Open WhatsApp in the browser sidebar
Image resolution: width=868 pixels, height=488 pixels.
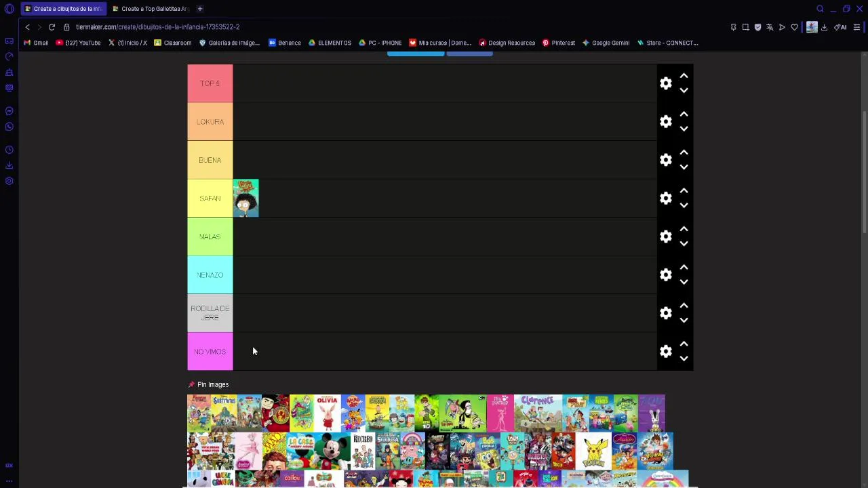9,127
